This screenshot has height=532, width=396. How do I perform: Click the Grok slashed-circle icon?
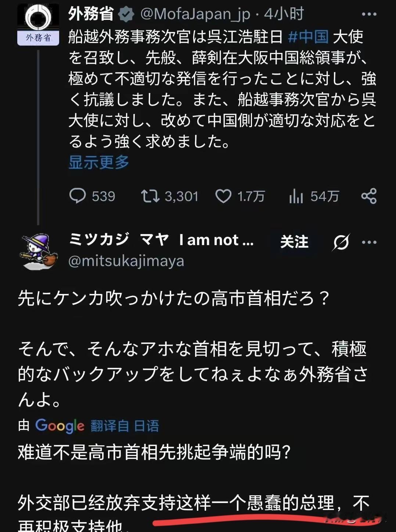point(341,242)
